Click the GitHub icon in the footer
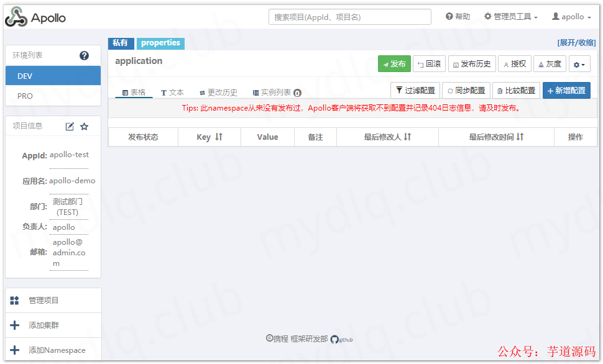 point(334,339)
